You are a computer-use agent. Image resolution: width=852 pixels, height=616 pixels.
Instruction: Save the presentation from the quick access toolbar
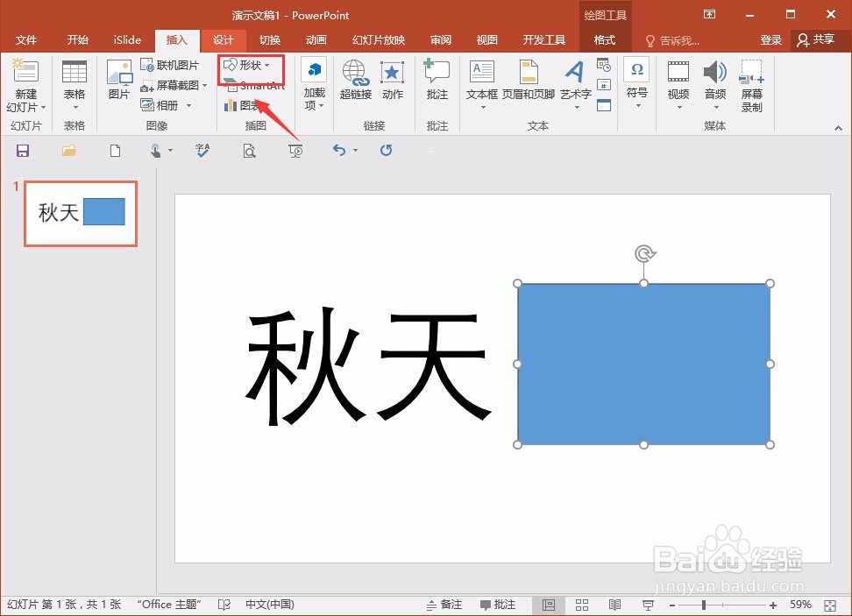tap(23, 150)
